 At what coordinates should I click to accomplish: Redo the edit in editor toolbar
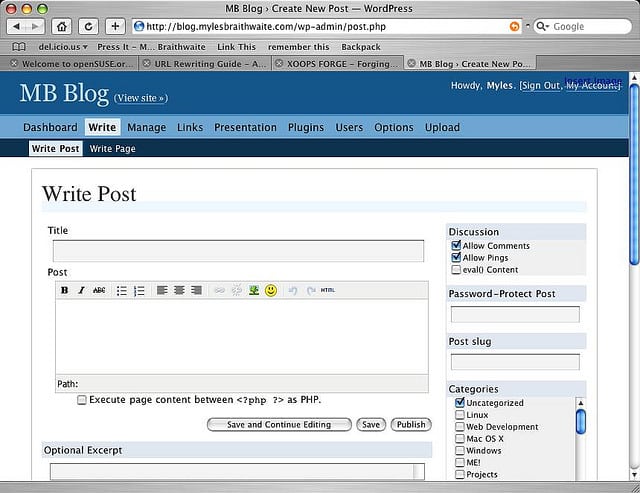click(x=311, y=290)
